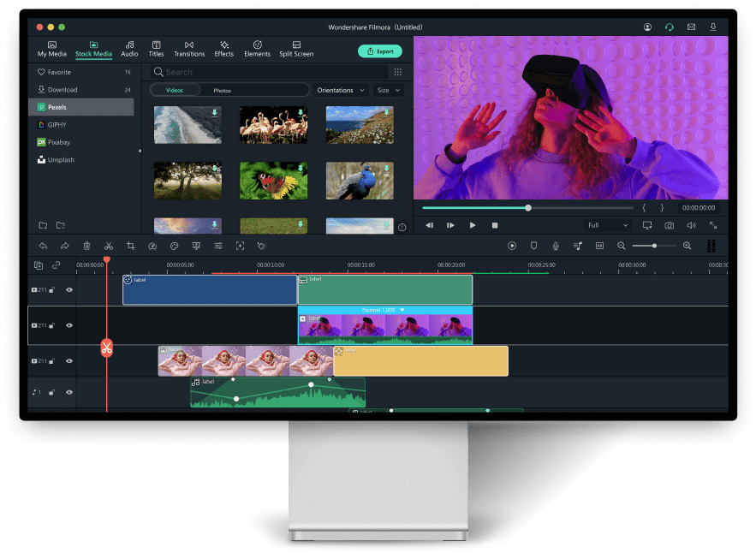Click the Export button
This screenshot has height=553, width=756.
(x=379, y=51)
